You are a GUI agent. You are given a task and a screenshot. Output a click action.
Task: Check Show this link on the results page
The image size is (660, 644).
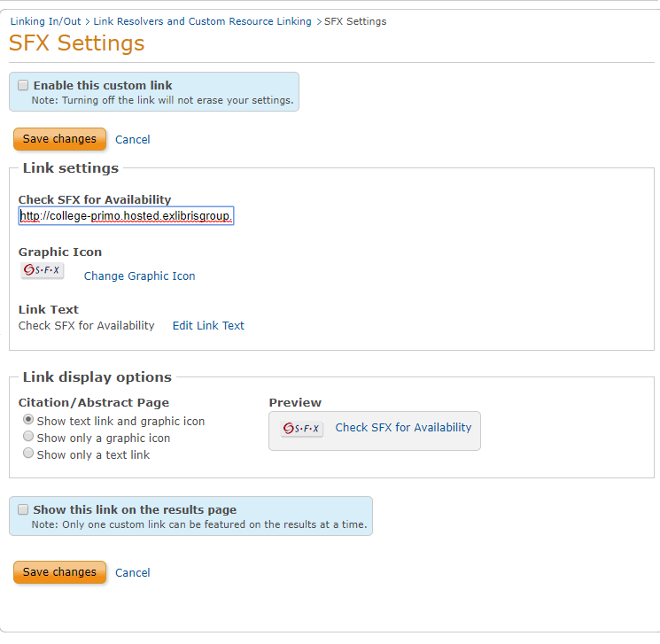coord(23,509)
